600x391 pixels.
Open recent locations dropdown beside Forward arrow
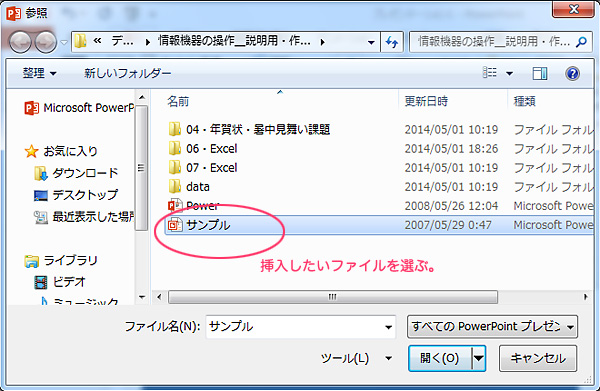pos(64,42)
